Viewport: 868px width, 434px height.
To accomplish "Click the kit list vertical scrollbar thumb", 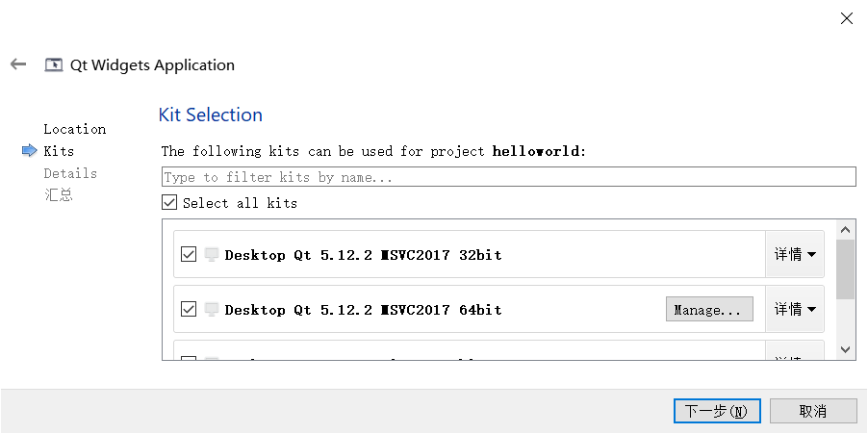I will pos(845,269).
